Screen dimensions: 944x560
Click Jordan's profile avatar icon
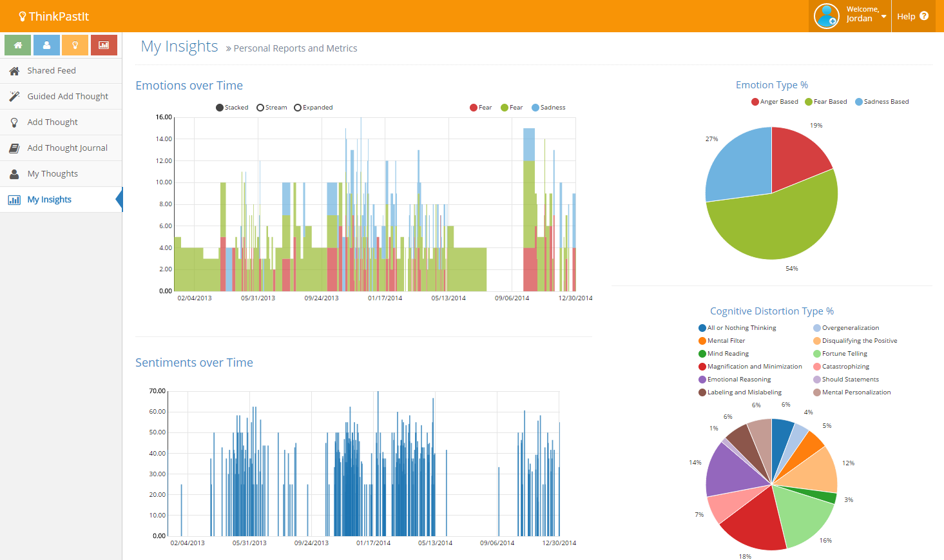[x=826, y=16]
